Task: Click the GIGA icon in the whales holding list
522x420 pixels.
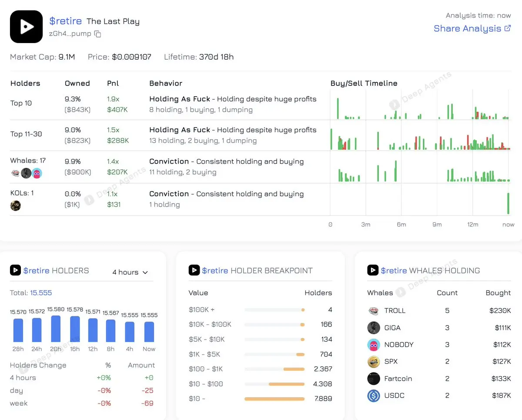Action: click(374, 328)
